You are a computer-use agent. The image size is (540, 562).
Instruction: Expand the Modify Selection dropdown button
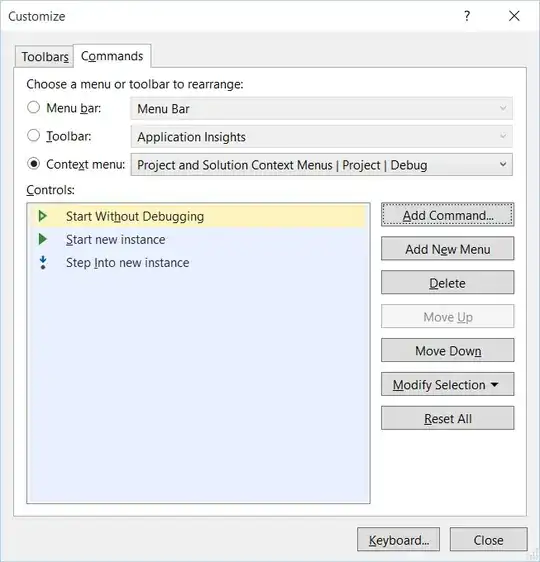(447, 384)
